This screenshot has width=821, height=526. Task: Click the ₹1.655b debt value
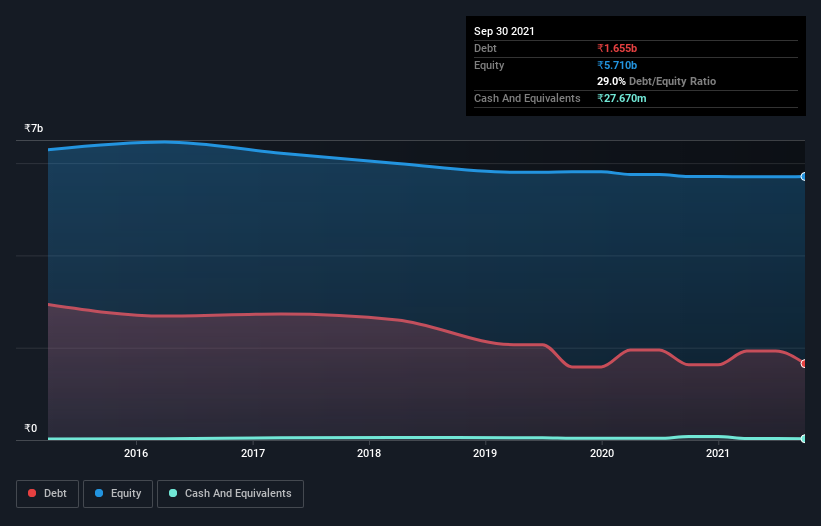coord(617,48)
